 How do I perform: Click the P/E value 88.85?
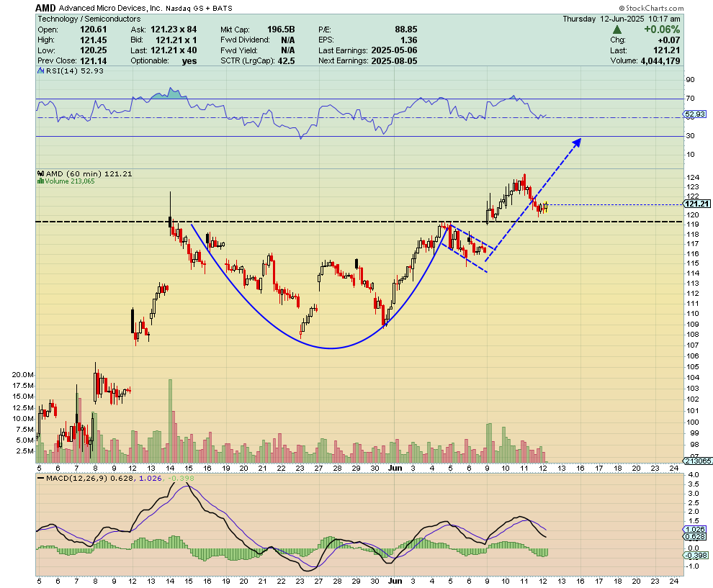[x=405, y=30]
